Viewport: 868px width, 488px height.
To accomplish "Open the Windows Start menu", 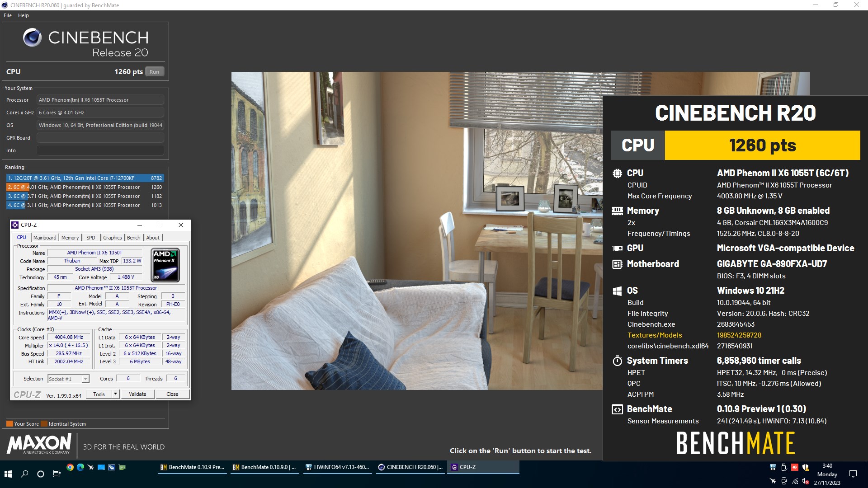I will click(8, 474).
